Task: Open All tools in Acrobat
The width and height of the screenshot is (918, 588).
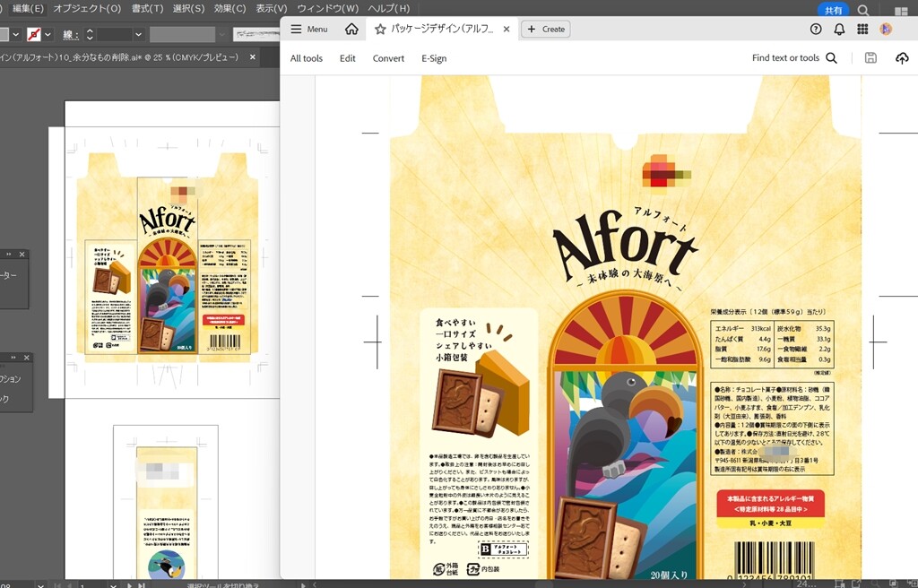Action: tap(307, 58)
